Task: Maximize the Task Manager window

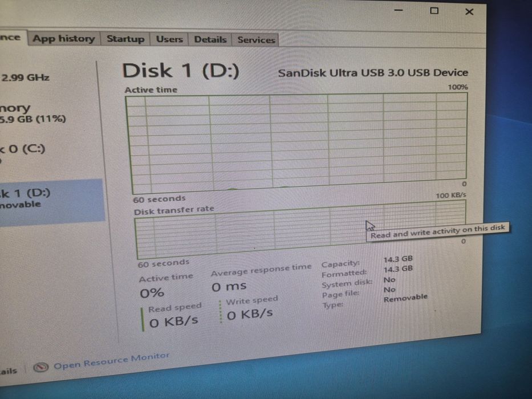Action: (434, 11)
